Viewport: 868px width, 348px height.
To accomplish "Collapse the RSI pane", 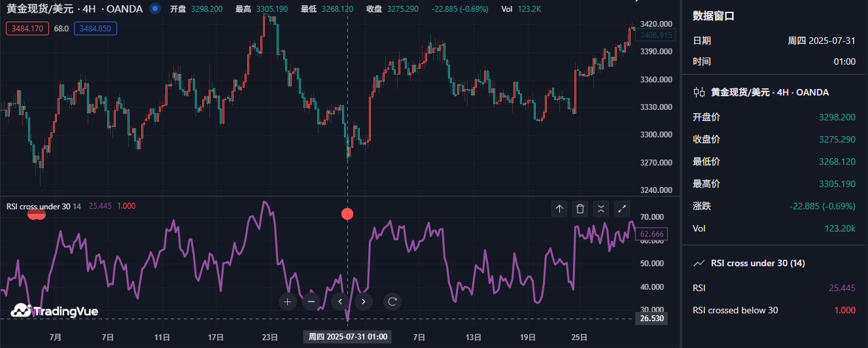I will (601, 209).
